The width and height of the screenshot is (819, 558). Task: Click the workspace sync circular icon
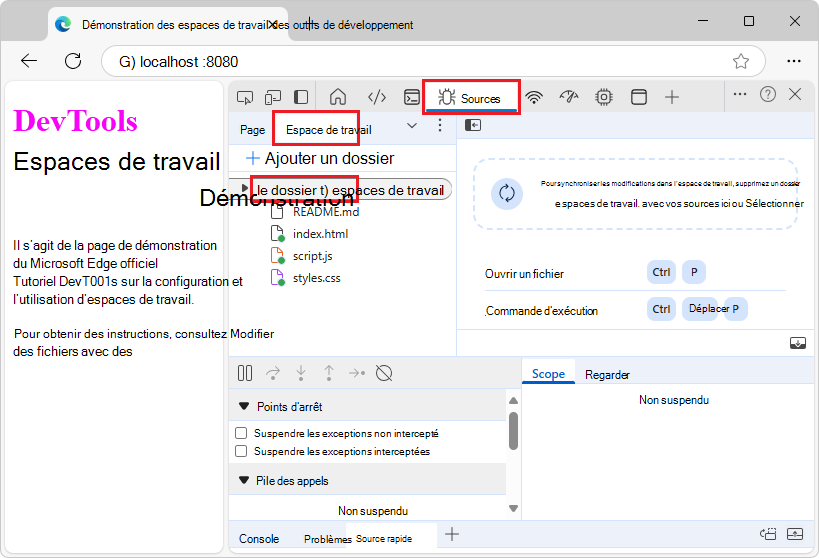(507, 194)
